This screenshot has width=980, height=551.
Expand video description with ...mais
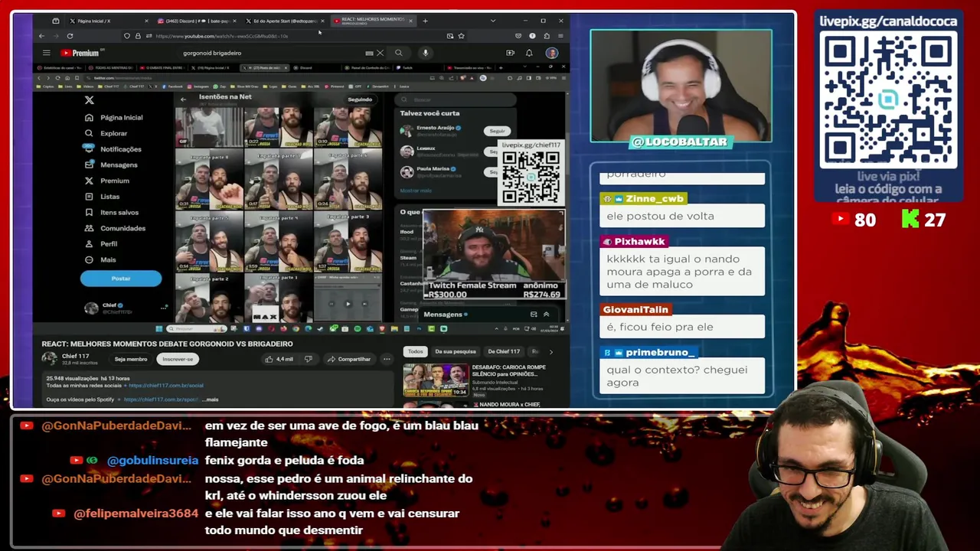[x=210, y=399]
